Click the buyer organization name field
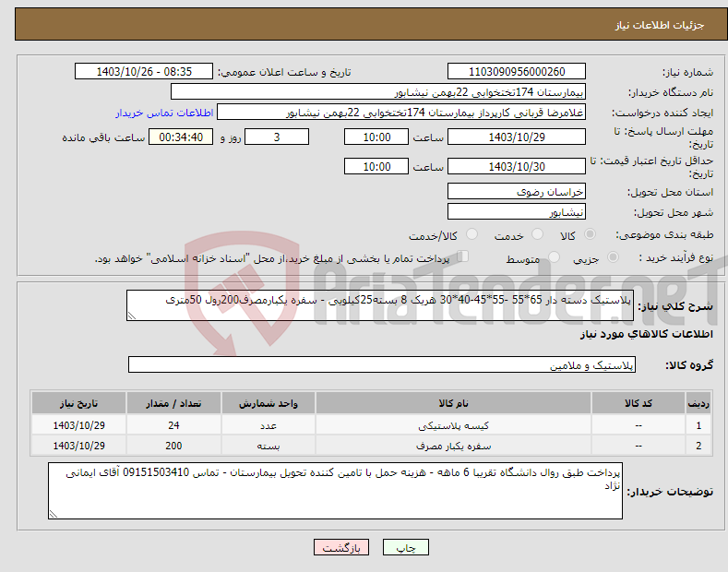 click(x=378, y=91)
